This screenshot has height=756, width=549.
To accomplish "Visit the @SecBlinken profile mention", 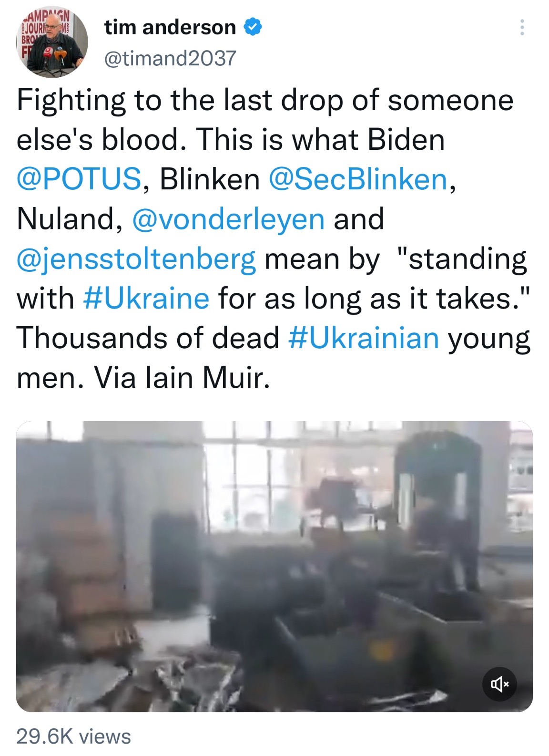I will pyautogui.click(x=358, y=179).
